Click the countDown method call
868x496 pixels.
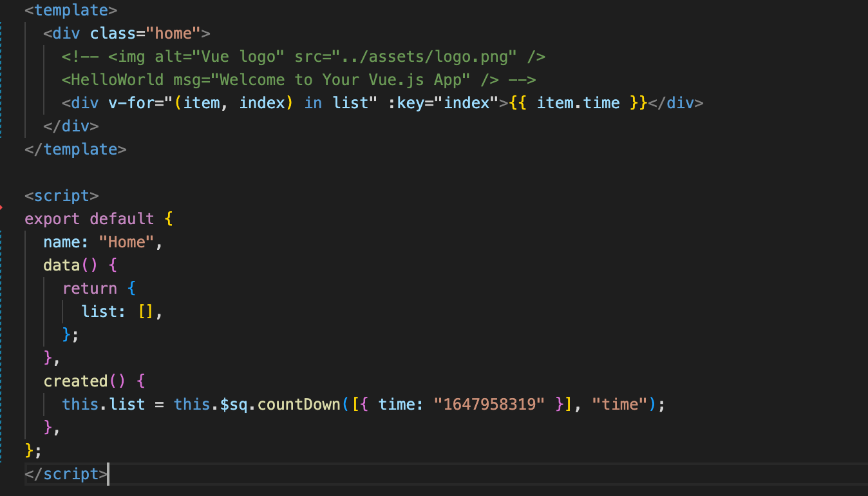click(x=299, y=405)
